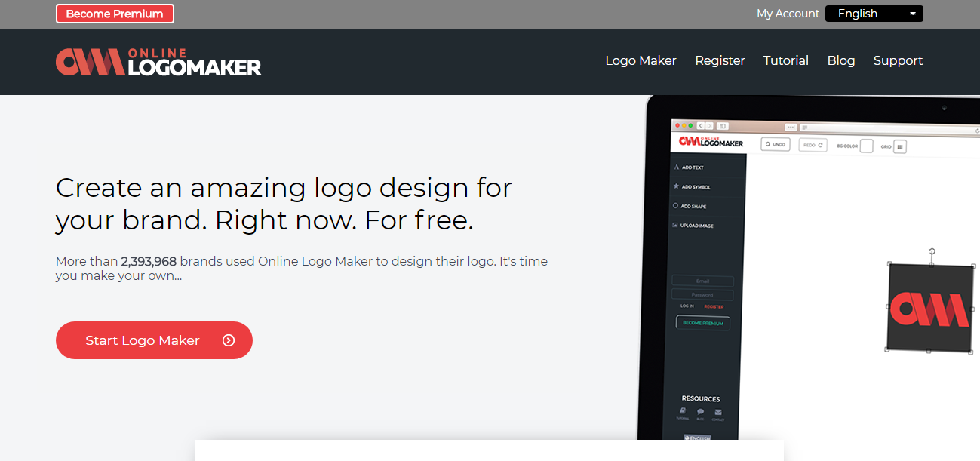Image resolution: width=980 pixels, height=461 pixels.
Task: Select the red logo on the canvas
Action: (929, 309)
